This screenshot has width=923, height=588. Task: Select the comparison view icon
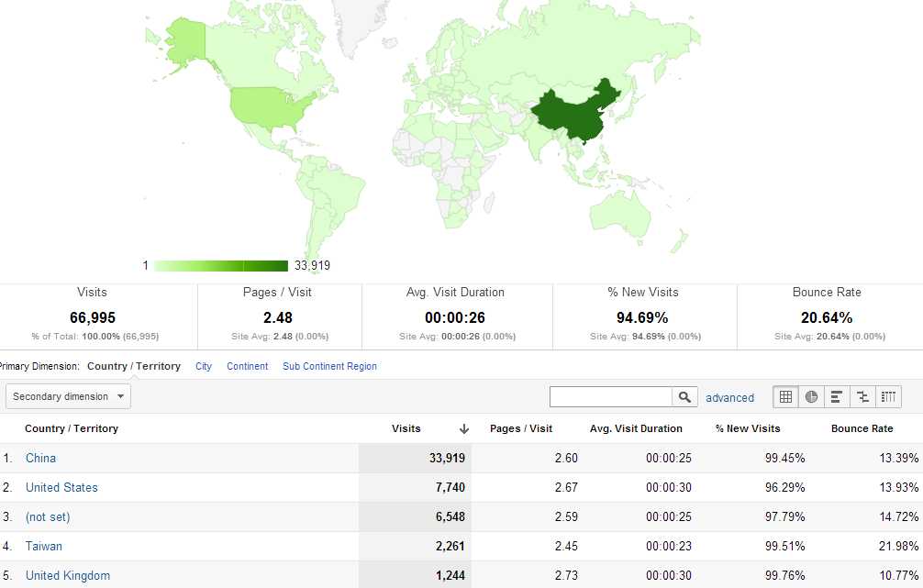coord(862,396)
